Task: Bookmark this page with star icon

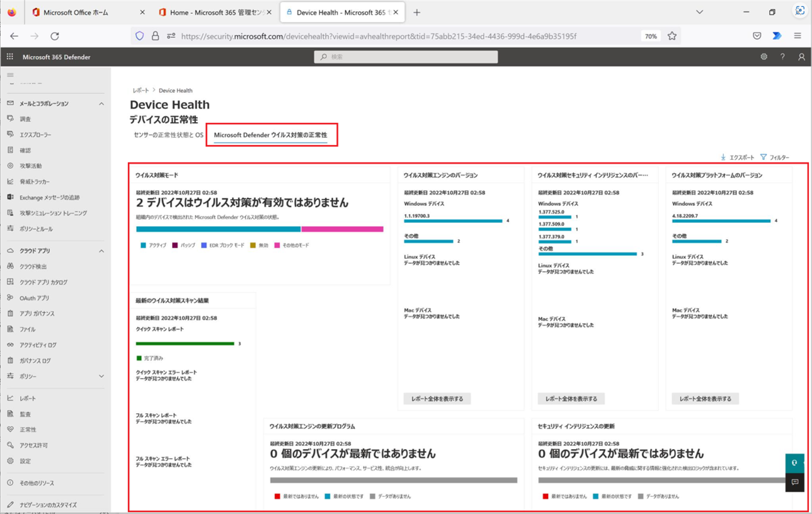Action: tap(672, 36)
